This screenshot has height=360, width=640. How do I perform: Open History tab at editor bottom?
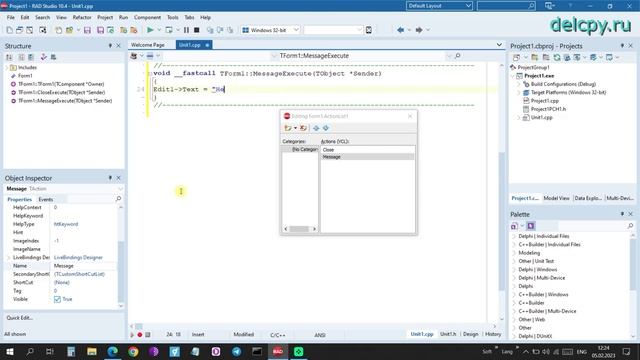493,334
